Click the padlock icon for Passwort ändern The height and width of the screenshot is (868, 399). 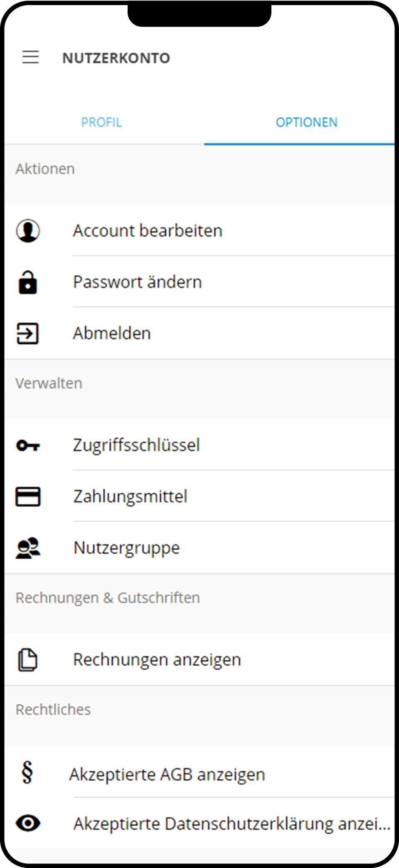click(28, 283)
